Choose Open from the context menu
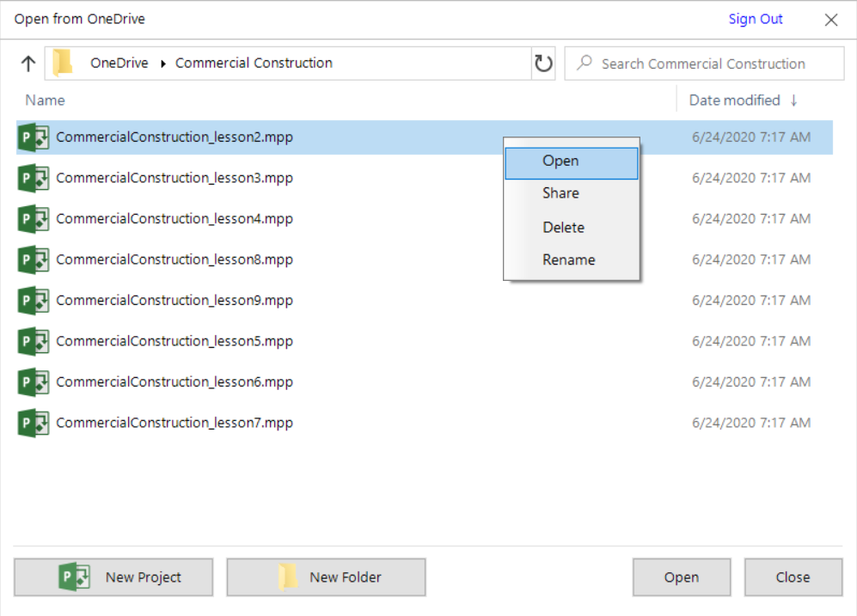The height and width of the screenshot is (616, 857). point(561,162)
